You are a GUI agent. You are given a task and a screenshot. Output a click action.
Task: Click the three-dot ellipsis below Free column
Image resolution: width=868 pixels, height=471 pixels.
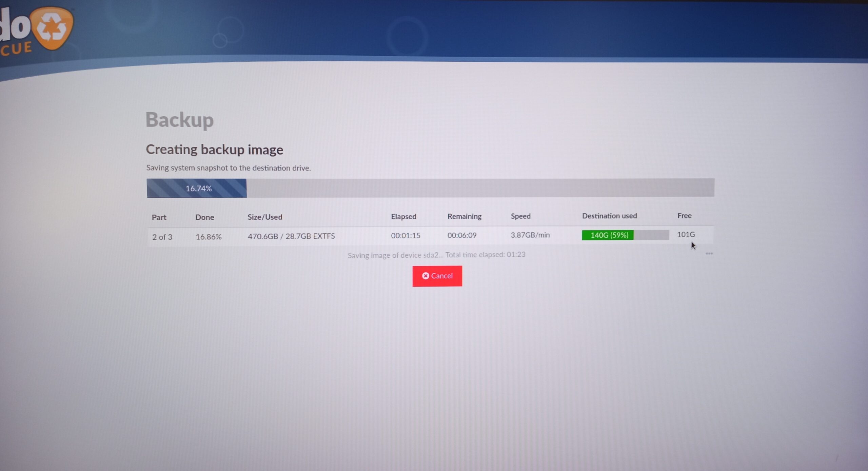(x=709, y=254)
